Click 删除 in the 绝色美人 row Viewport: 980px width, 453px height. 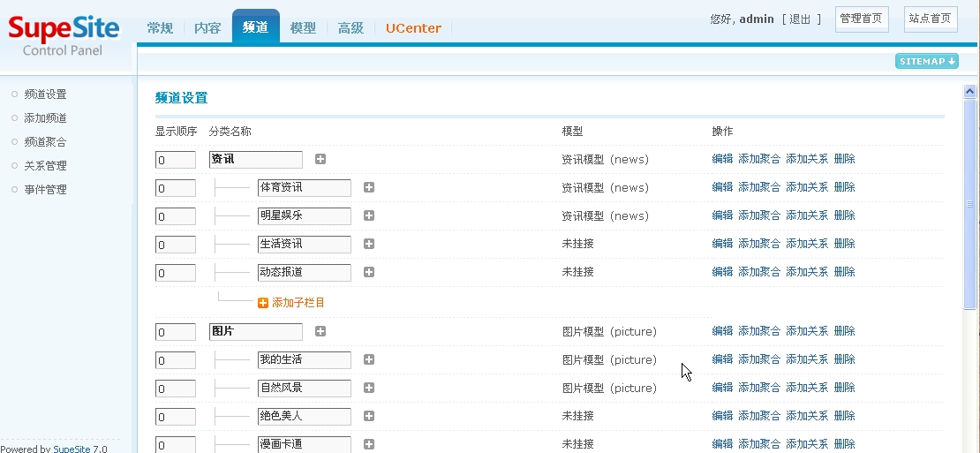point(844,415)
